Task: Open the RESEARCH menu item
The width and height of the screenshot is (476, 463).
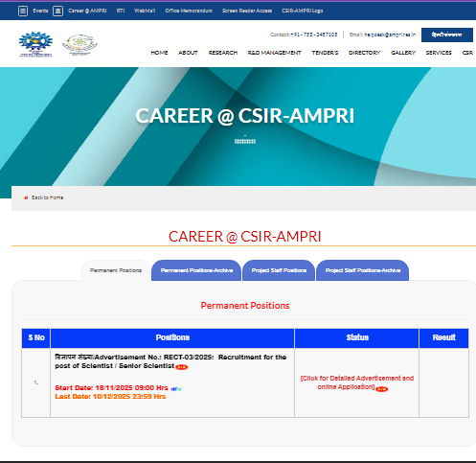Action: point(223,53)
